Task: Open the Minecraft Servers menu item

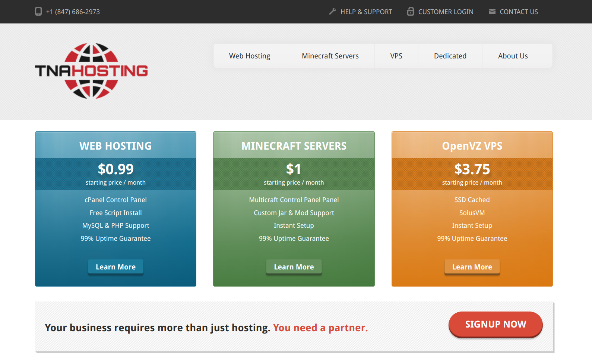Action: 330,56
